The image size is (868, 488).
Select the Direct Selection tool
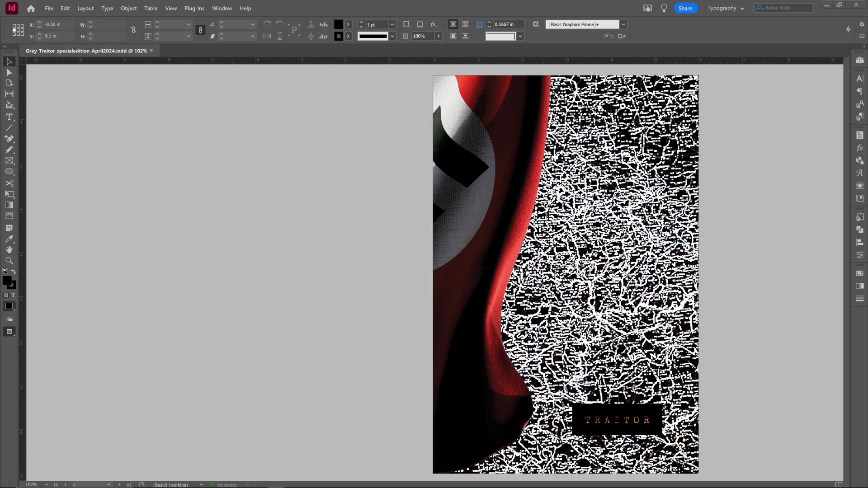tap(9, 72)
